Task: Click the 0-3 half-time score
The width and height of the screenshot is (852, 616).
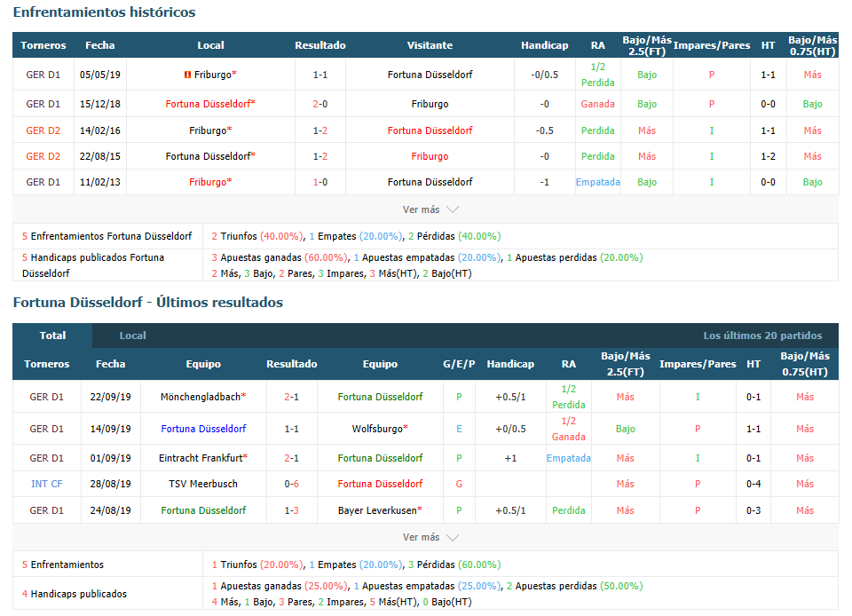Action: click(x=753, y=510)
